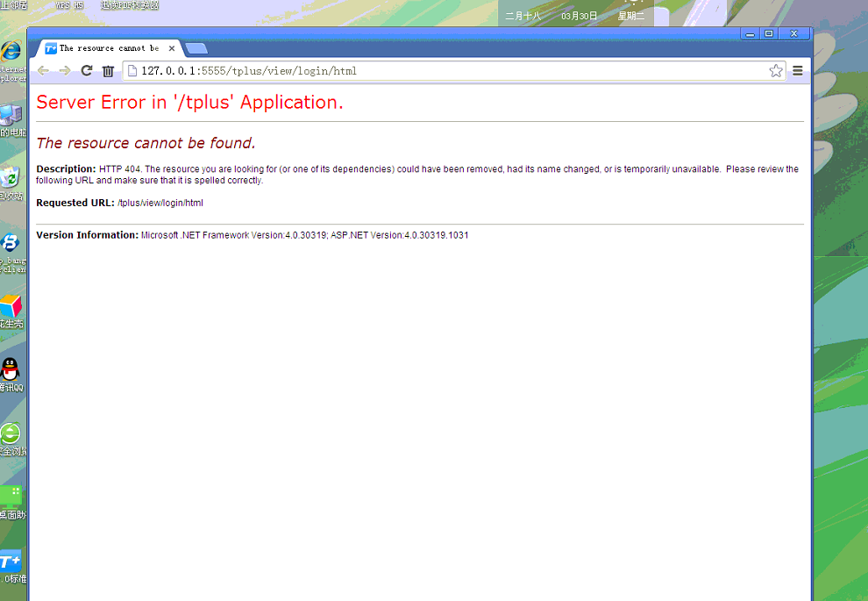This screenshot has height=601, width=868.
Task: Go back with the browser back arrow
Action: pyautogui.click(x=43, y=71)
